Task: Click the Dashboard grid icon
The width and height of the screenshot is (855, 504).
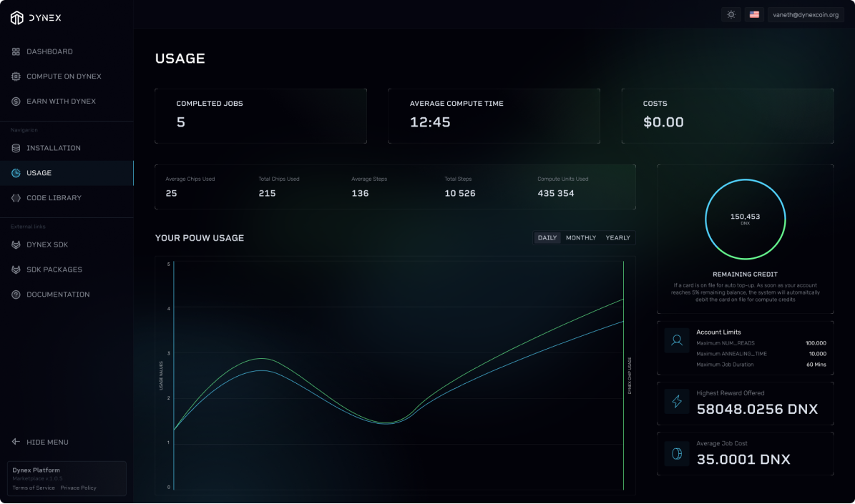Action: point(16,51)
